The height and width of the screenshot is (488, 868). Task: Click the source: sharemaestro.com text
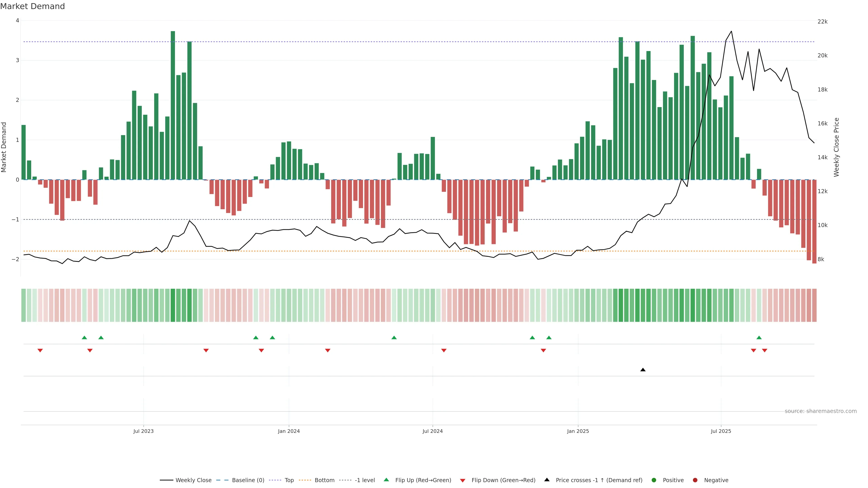(821, 411)
